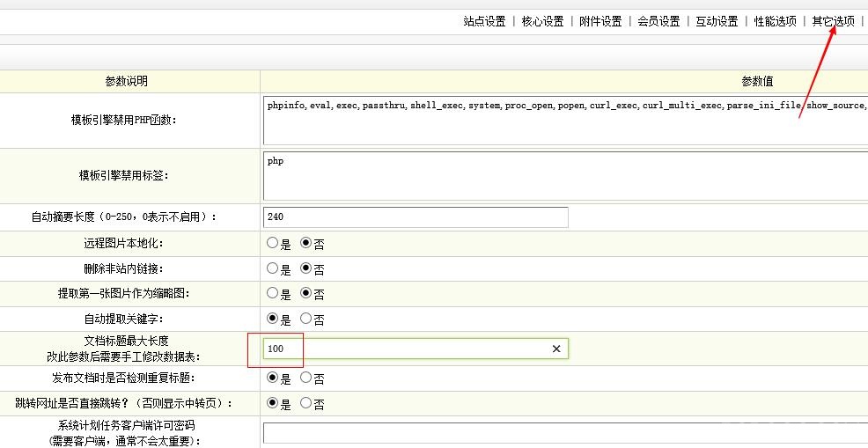The image size is (868, 448).
Task: Click the 模板引擎禁用标签 label
Action: (x=123, y=175)
